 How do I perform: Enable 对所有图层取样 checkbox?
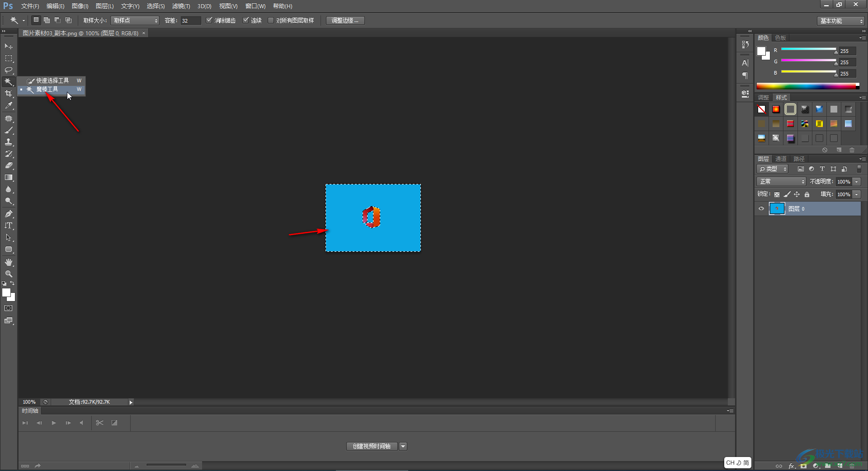[271, 20]
